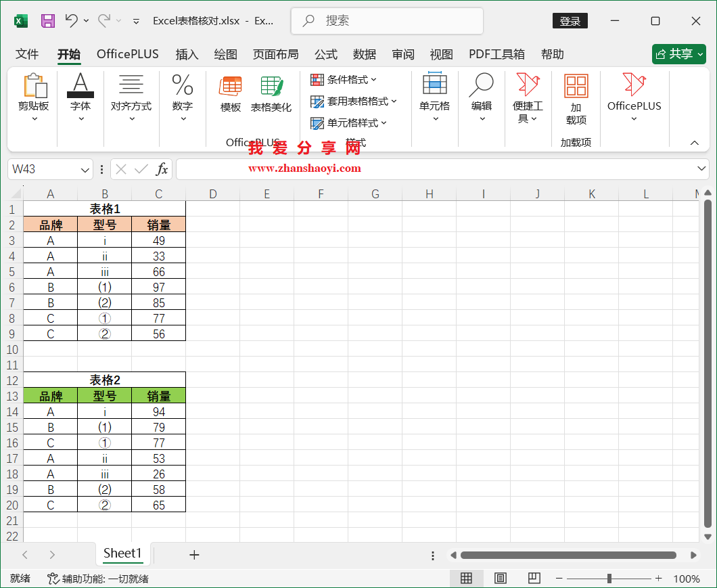This screenshot has height=588, width=717.
Task: Add a new sheet with plus button
Action: pyautogui.click(x=194, y=555)
